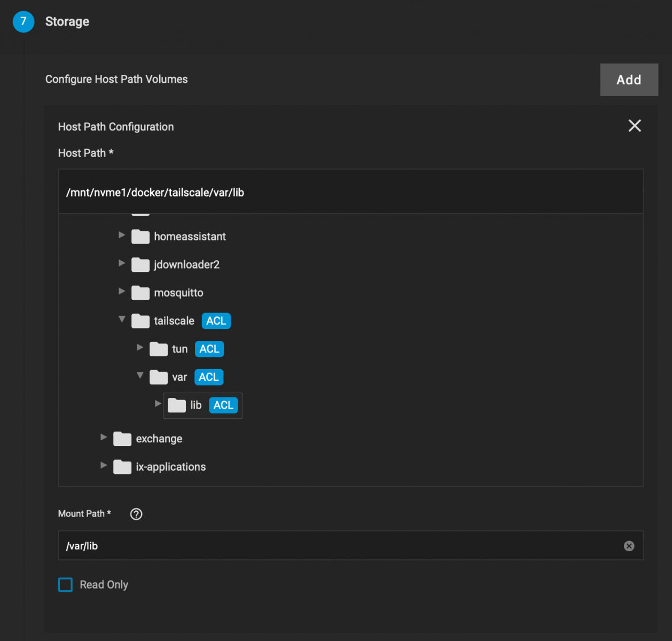This screenshot has height=641, width=672.
Task: Select the var folder name
Action: click(179, 377)
